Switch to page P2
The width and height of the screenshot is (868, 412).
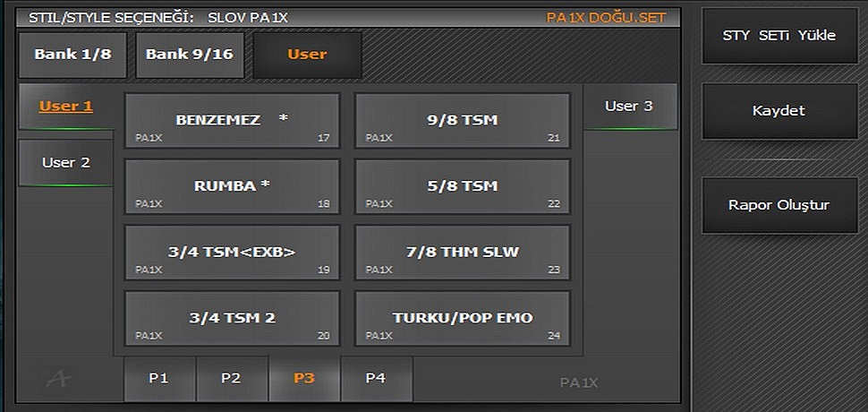232,378
